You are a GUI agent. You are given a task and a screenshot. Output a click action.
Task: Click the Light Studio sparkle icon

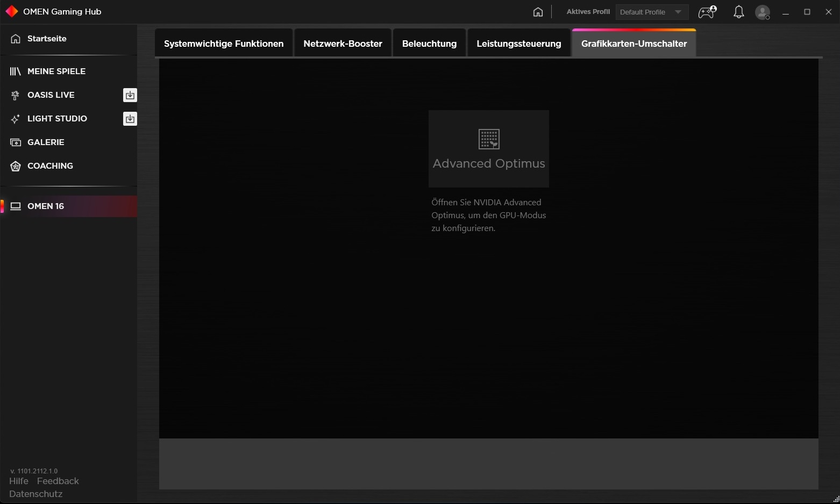(x=16, y=119)
